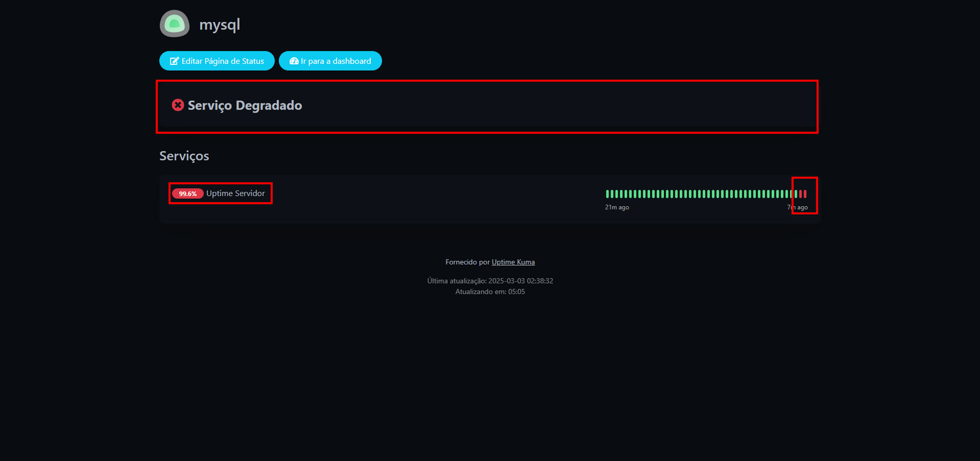Click the Atualizando em countdown text
The height and width of the screenshot is (461, 980).
coord(490,292)
